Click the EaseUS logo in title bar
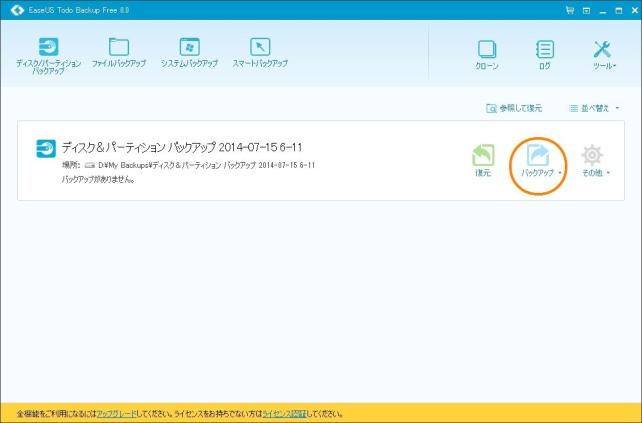Screen dimensions: 642x423 (17, 10)
